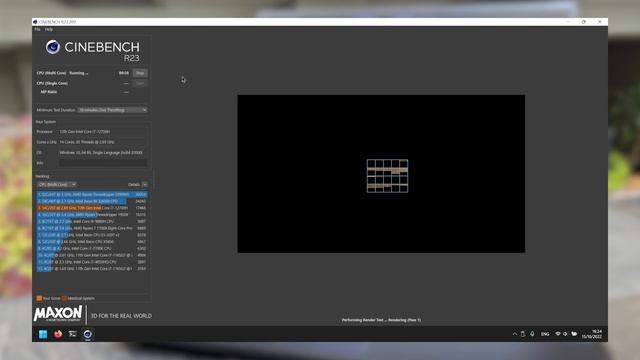Click the multi core elapsed timer value
The width and height of the screenshot is (640, 360).
point(124,73)
